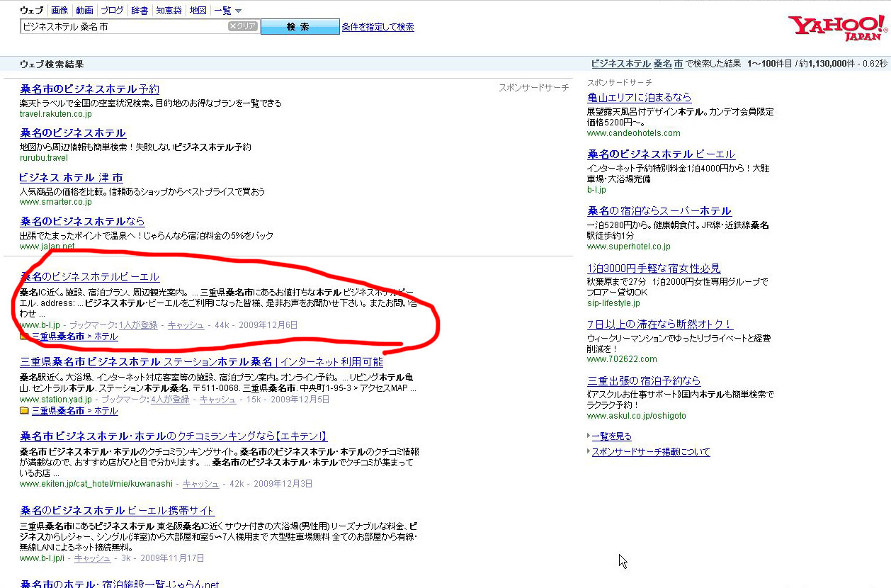The image size is (891, 588).
Task: Open 一覧を見る sidebar link
Action: (x=611, y=436)
